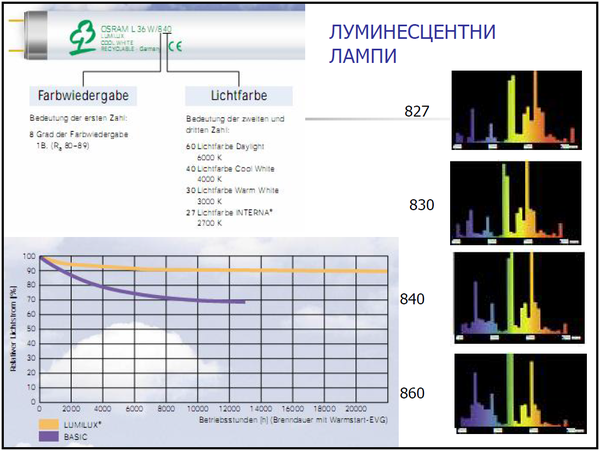Click the end of the purple BASIC curve

coord(243,302)
